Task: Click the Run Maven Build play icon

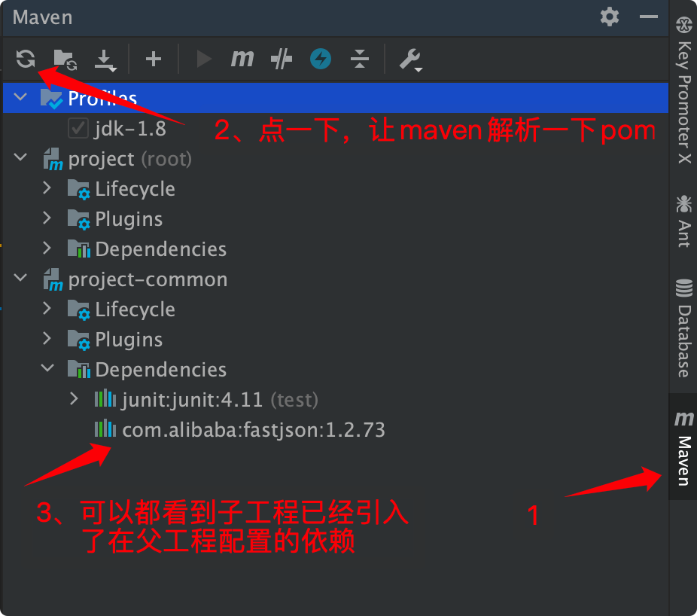Action: point(204,59)
